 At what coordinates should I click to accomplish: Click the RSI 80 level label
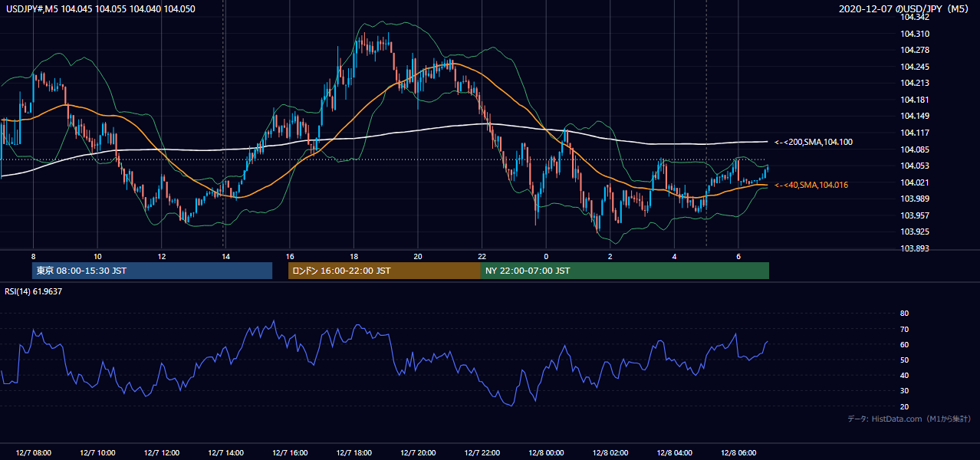click(x=904, y=314)
